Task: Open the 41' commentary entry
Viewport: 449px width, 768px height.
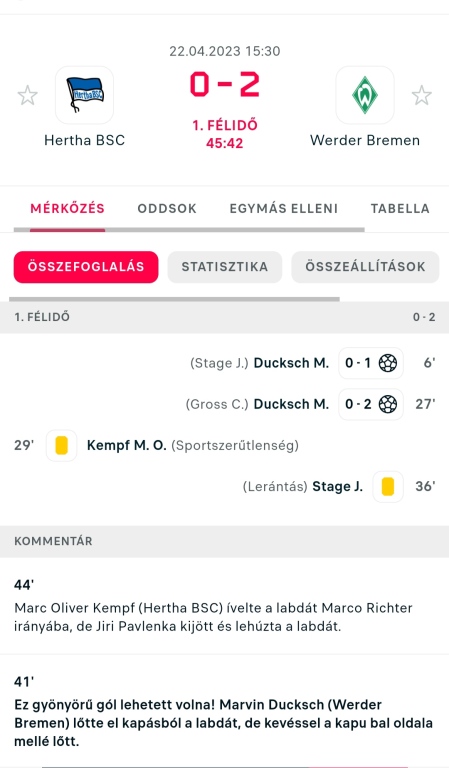Action: pyautogui.click(x=224, y=711)
